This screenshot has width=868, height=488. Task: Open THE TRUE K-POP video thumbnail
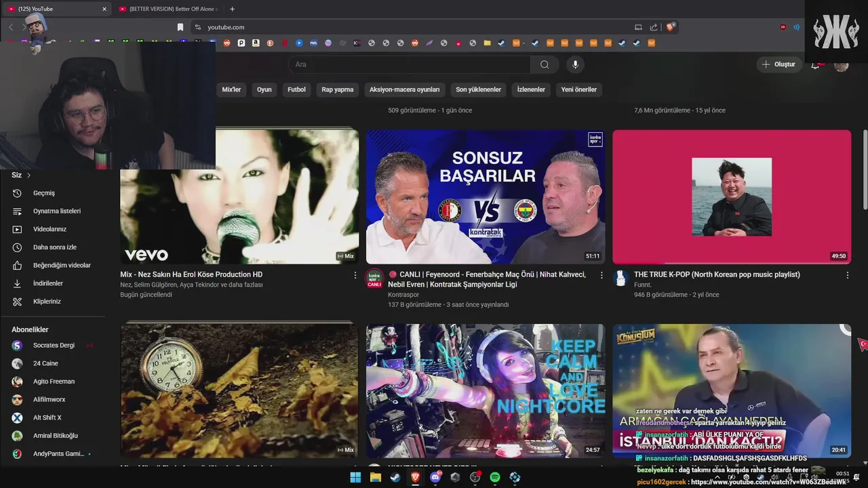tap(732, 197)
